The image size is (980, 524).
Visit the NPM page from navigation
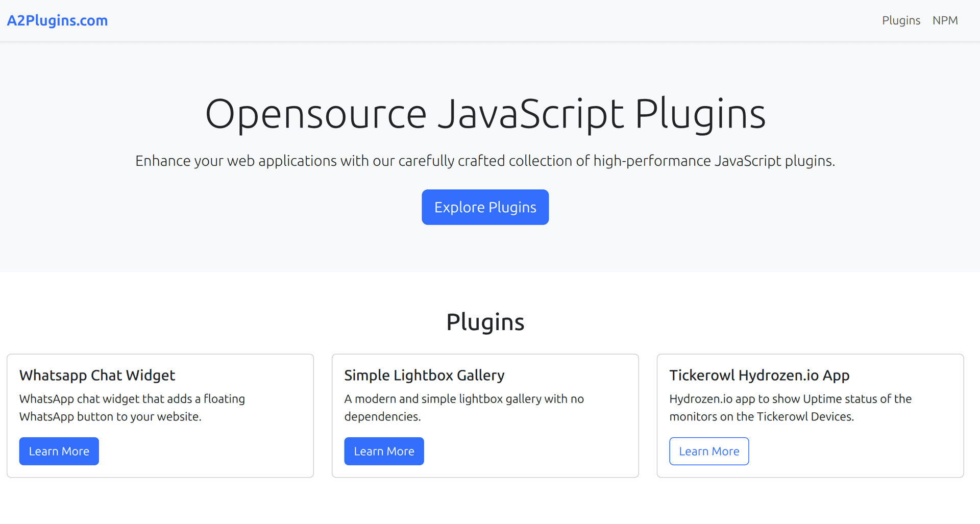click(945, 20)
